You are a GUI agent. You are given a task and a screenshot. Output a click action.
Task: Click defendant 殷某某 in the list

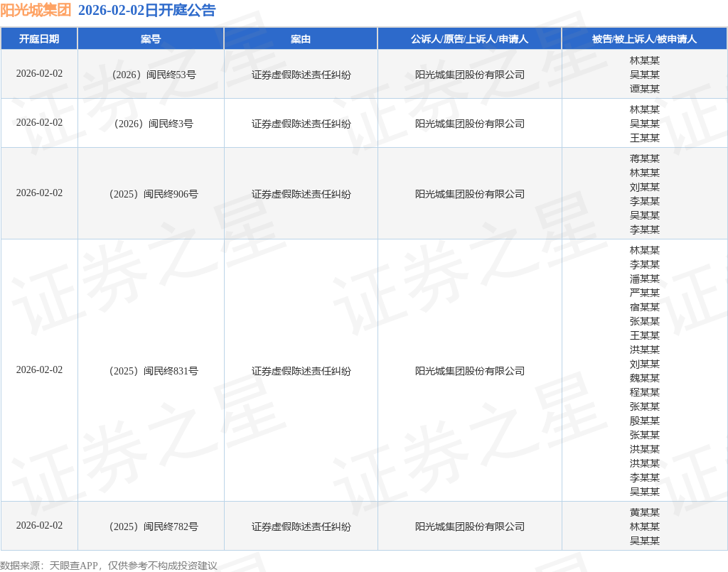point(644,421)
